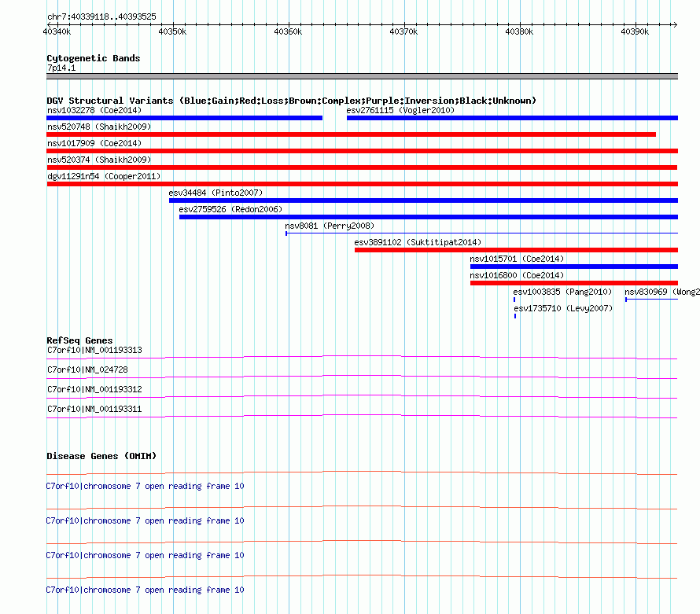This screenshot has height=614, width=700.
Task: Click the nsv8081 thin blue variant line
Action: tap(481, 233)
